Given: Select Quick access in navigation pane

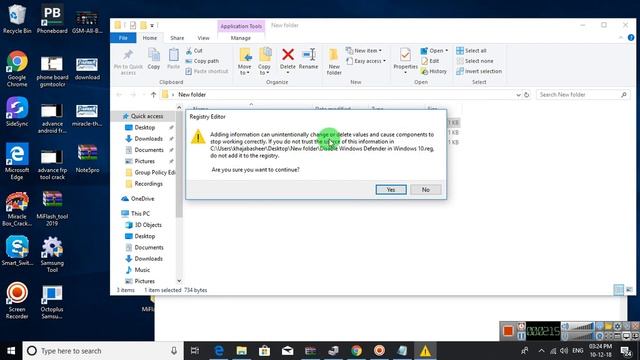Looking at the screenshot, I should [x=143, y=116].
